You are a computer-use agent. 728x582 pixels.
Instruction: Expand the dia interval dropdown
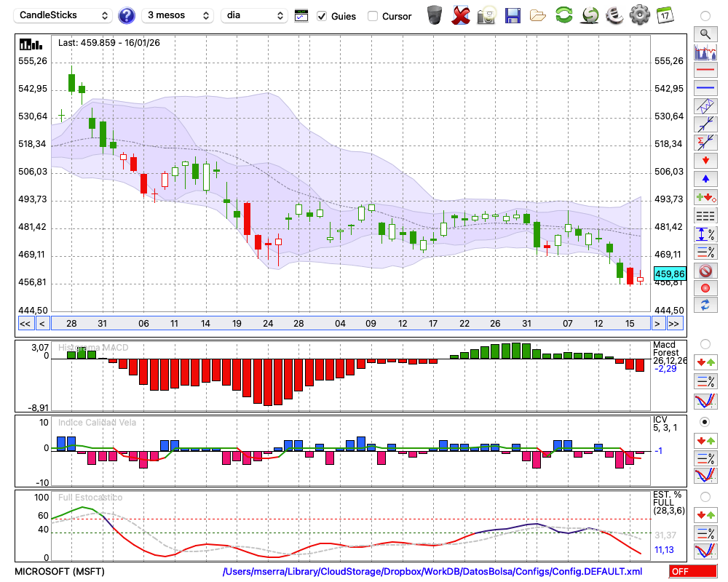[255, 15]
